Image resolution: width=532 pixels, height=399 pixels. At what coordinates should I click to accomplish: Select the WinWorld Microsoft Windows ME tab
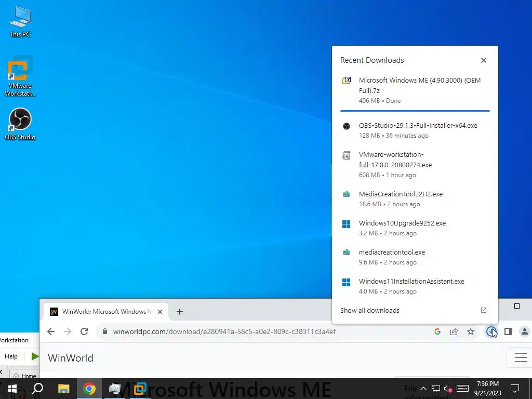pos(106,312)
